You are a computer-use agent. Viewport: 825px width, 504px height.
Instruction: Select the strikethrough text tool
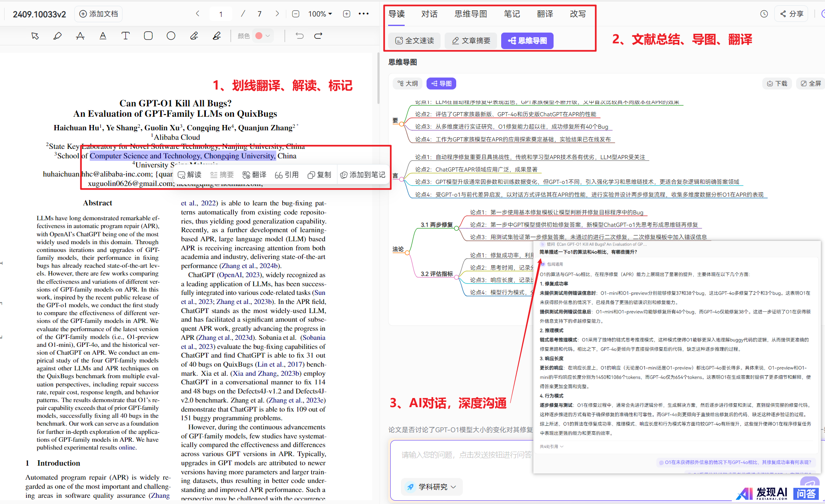coord(80,36)
